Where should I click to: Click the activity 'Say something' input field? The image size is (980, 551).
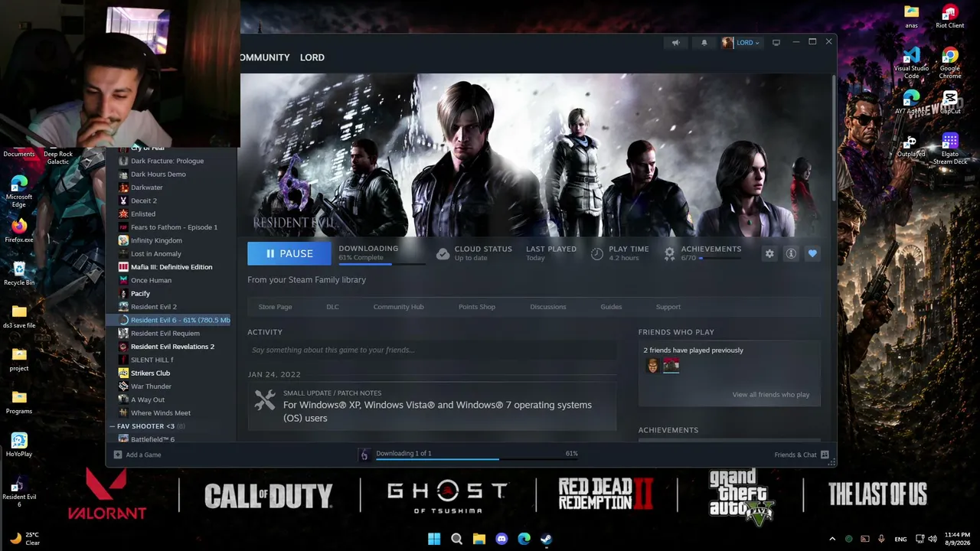pos(432,350)
